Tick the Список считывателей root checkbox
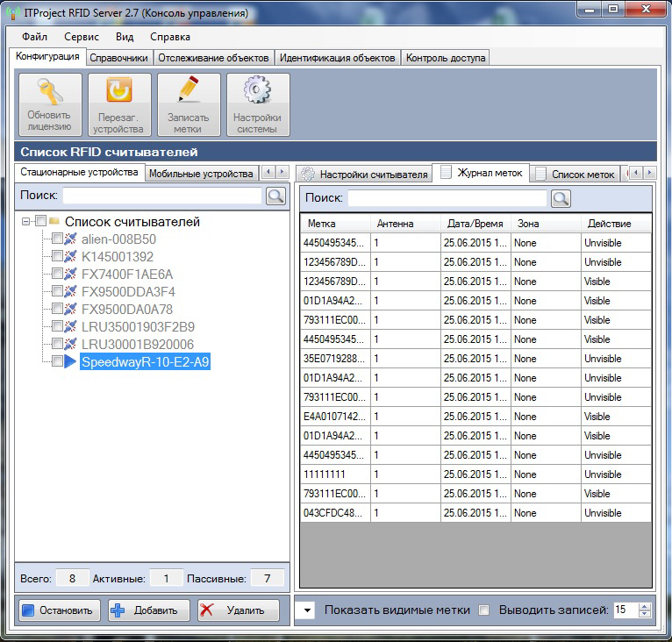The image size is (672, 642). coord(40,222)
